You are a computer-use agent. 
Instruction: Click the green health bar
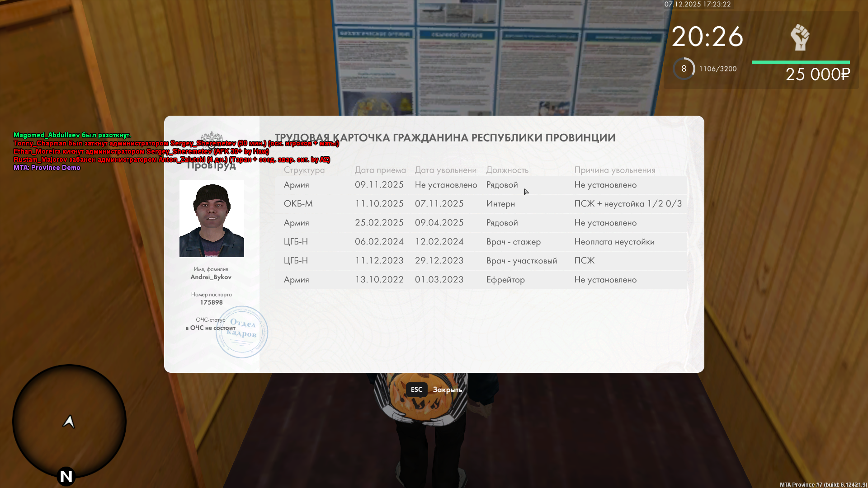point(800,62)
